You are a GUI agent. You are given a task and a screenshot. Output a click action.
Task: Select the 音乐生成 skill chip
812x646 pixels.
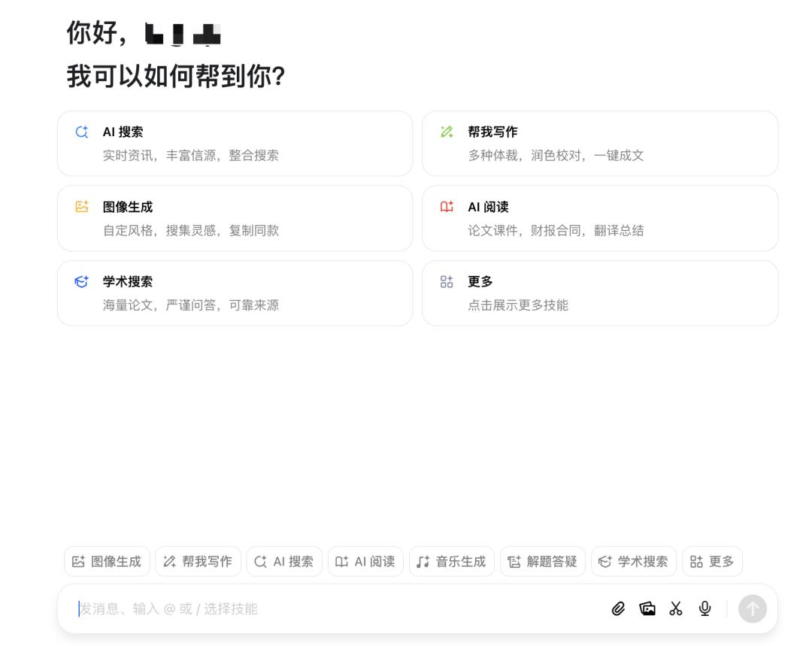pyautogui.click(x=451, y=562)
